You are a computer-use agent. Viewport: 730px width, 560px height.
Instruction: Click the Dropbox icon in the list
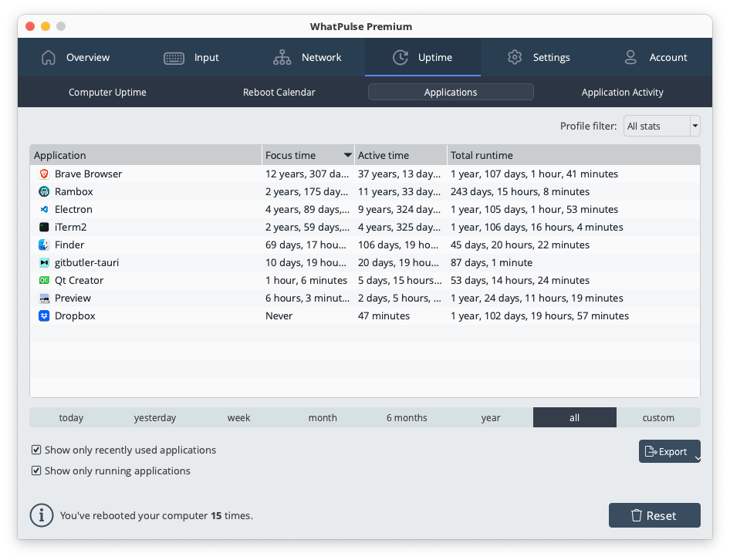[43, 315]
